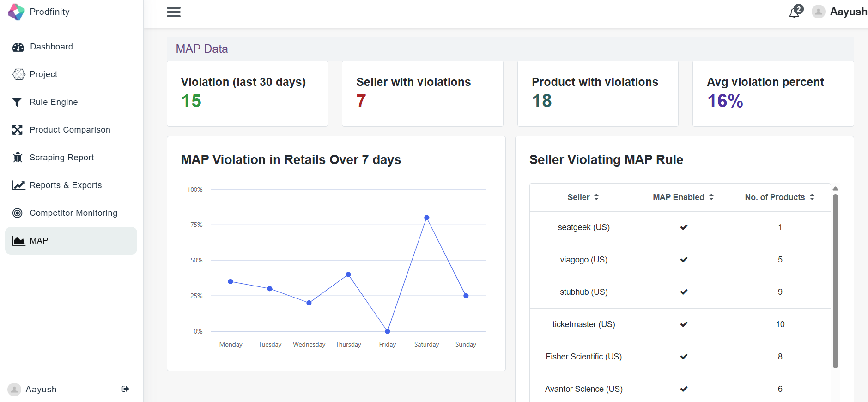Click the Reports & Exports chart icon
Viewport: 868px width, 402px height.
18,185
